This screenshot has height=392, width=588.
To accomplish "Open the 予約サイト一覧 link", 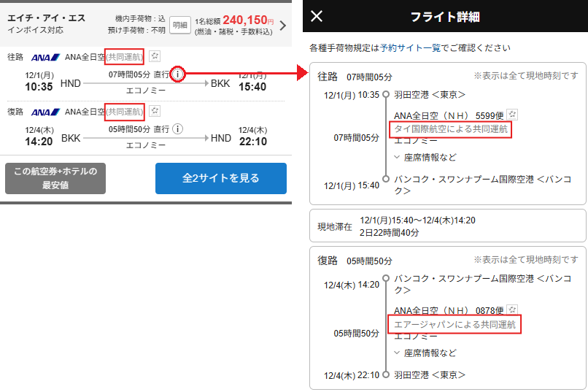I will click(411, 48).
